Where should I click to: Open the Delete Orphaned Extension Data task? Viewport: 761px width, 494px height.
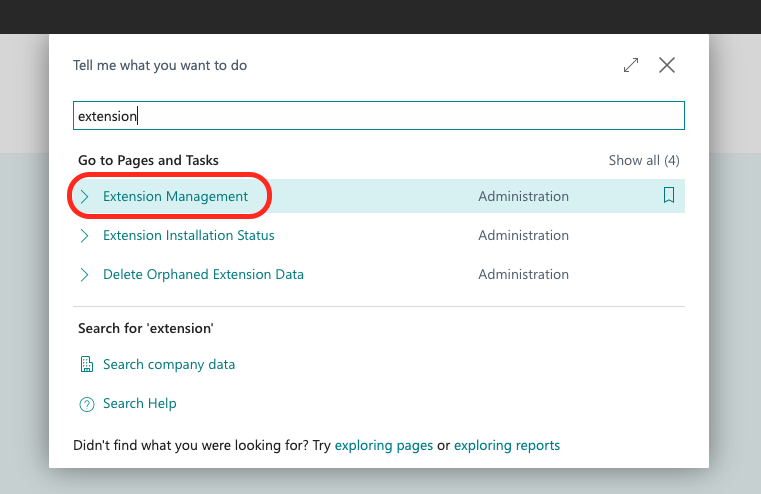pyautogui.click(x=203, y=275)
